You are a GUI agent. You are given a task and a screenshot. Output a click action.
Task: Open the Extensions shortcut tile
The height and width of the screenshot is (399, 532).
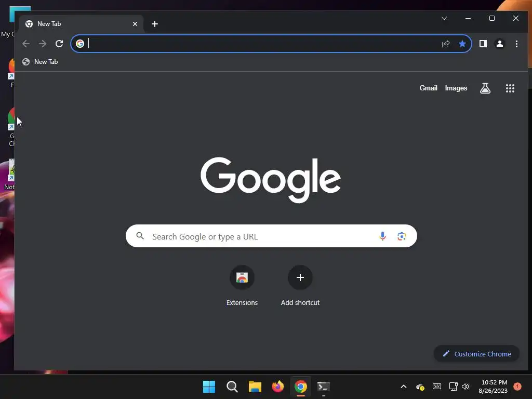(242, 286)
